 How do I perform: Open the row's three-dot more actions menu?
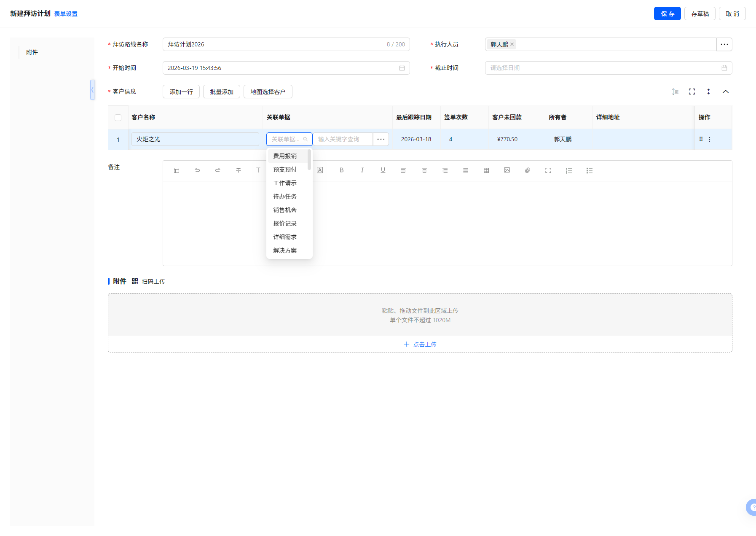(x=709, y=139)
